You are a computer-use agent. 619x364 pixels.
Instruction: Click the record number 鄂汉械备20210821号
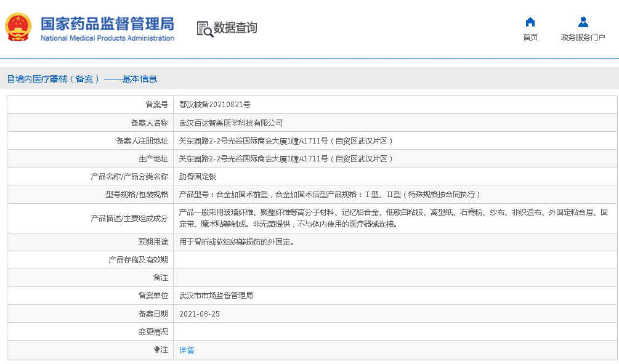(214, 105)
